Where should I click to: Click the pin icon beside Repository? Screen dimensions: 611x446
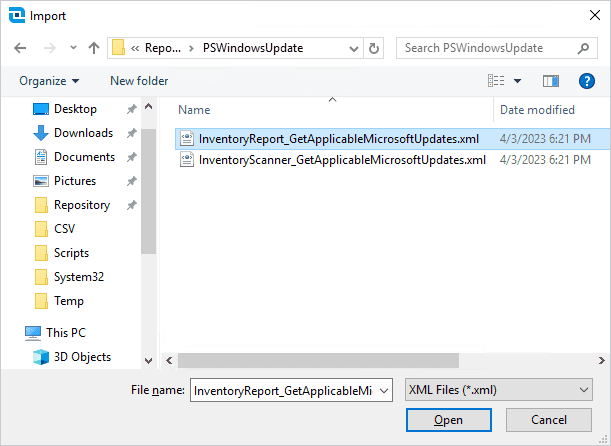tap(132, 205)
